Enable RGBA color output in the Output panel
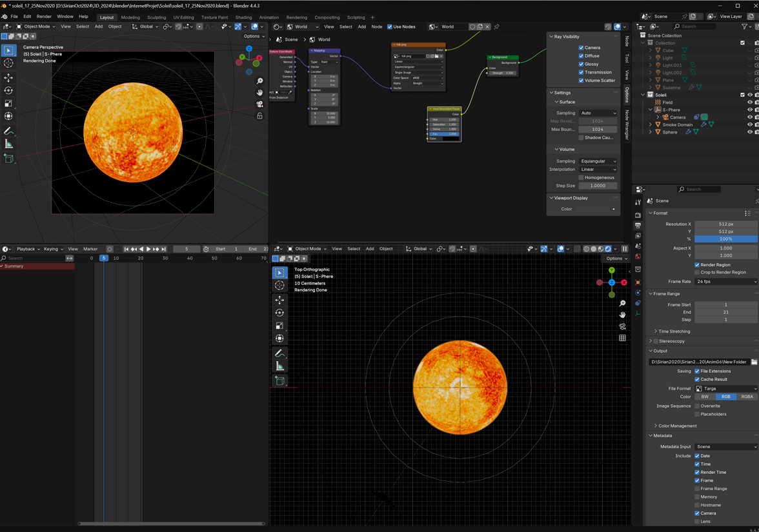The height and width of the screenshot is (532, 759). (x=747, y=397)
